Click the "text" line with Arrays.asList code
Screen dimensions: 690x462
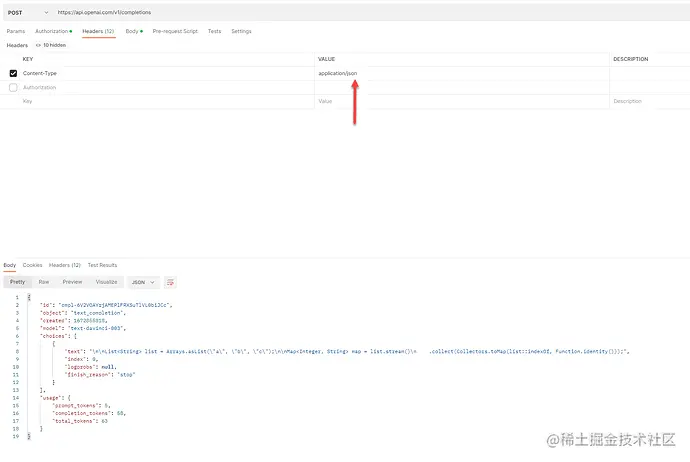pyautogui.click(x=347, y=352)
